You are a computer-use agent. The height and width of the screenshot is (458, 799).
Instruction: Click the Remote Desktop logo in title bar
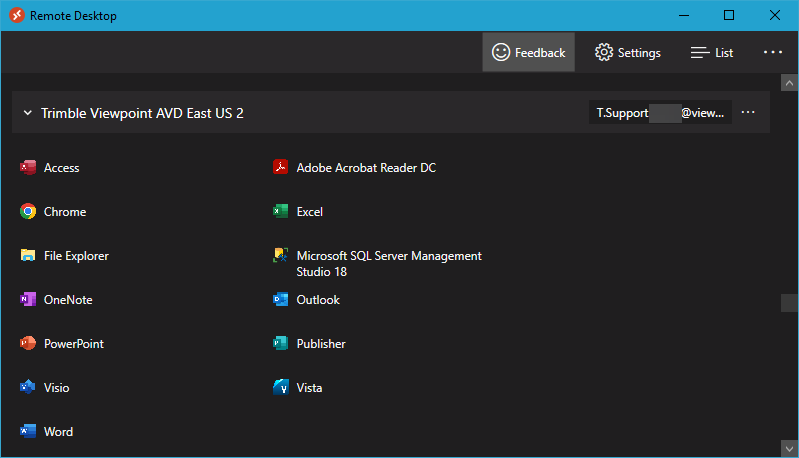tap(17, 15)
